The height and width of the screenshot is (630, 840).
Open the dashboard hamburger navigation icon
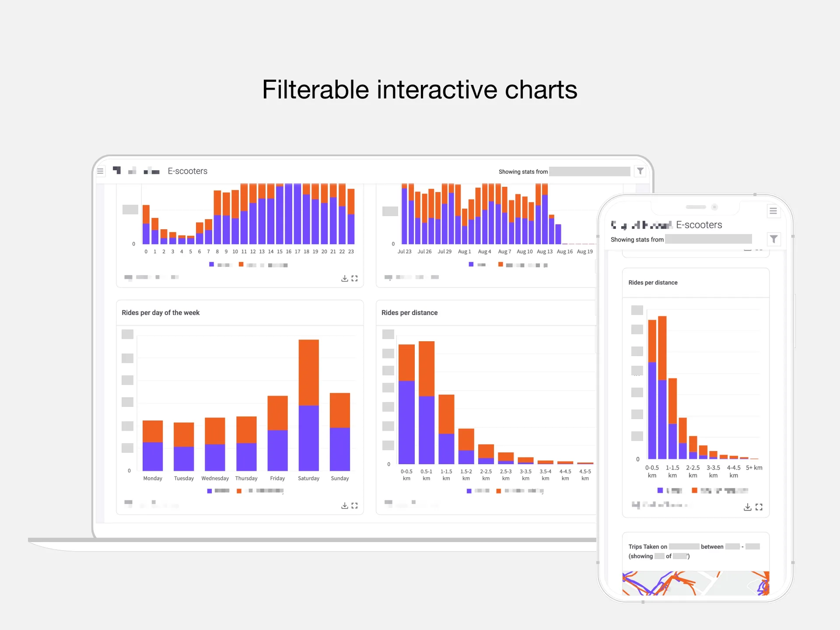click(100, 171)
